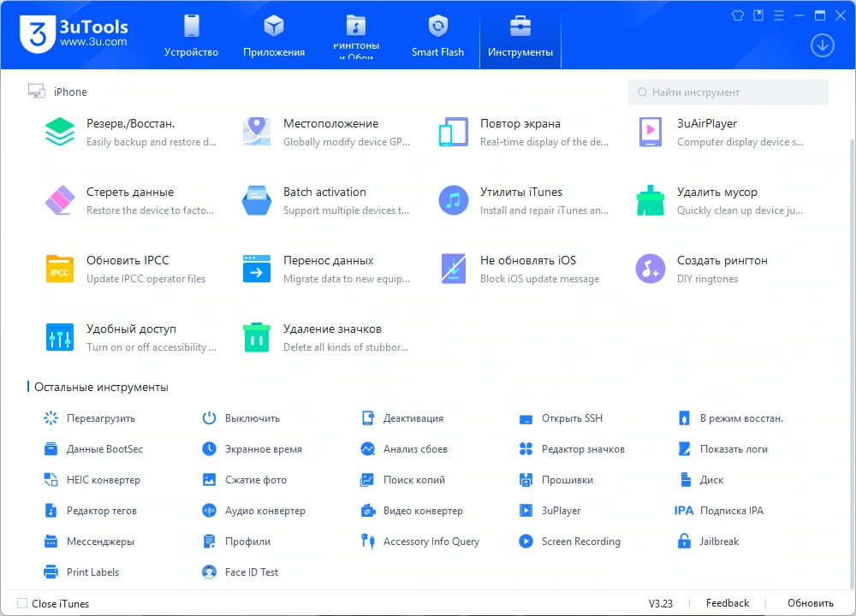Switch to the Приложения tab
Image resolution: width=856 pixels, height=616 pixels.
[274, 36]
